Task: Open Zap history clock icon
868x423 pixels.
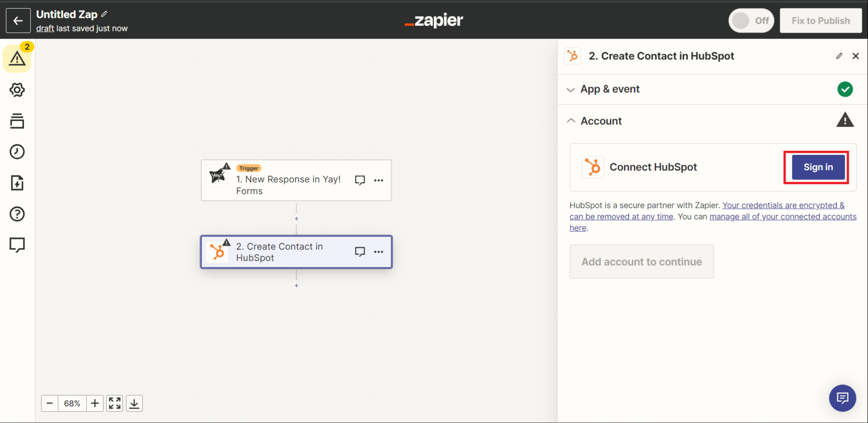Action: coord(17,152)
